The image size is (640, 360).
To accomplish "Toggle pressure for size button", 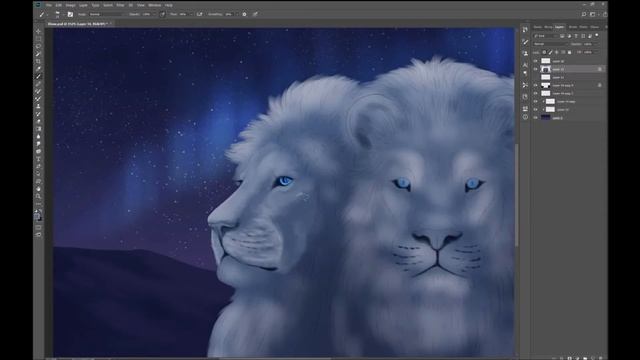I will pos(255,14).
